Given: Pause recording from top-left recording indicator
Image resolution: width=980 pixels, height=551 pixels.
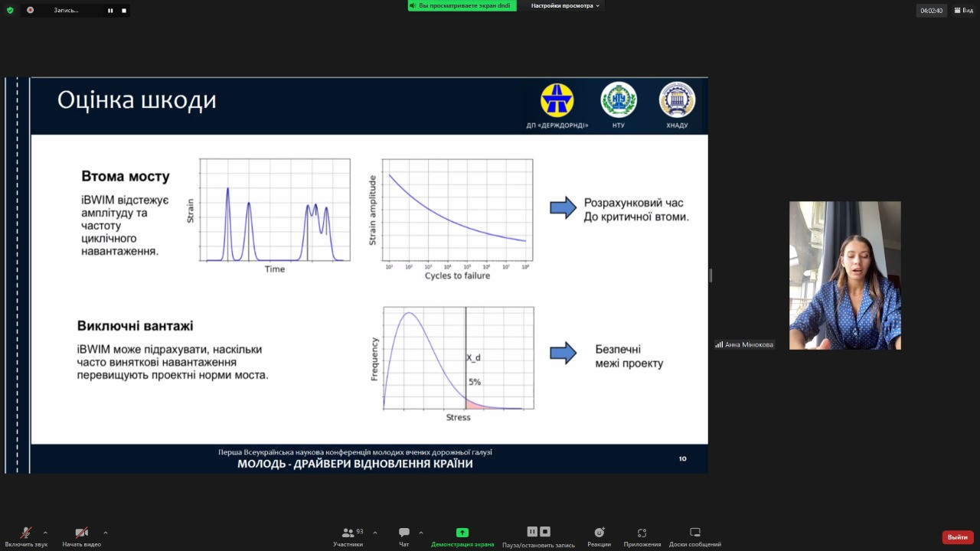Looking at the screenshot, I should pos(110,10).
